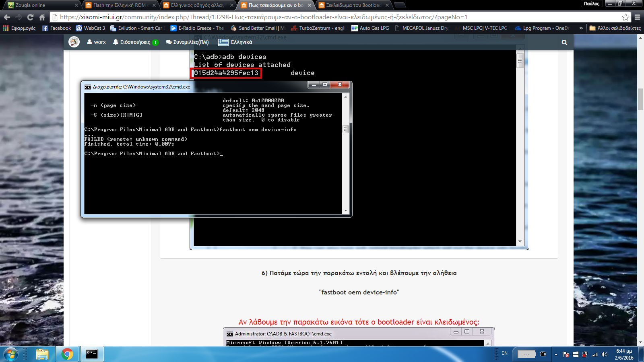The height and width of the screenshot is (362, 644).
Task: Show hidden system tray icons
Action: pos(556,354)
